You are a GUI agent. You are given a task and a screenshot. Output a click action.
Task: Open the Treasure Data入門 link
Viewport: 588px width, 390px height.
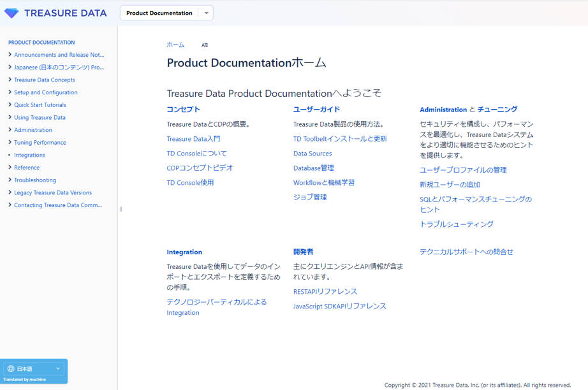pyautogui.click(x=193, y=139)
